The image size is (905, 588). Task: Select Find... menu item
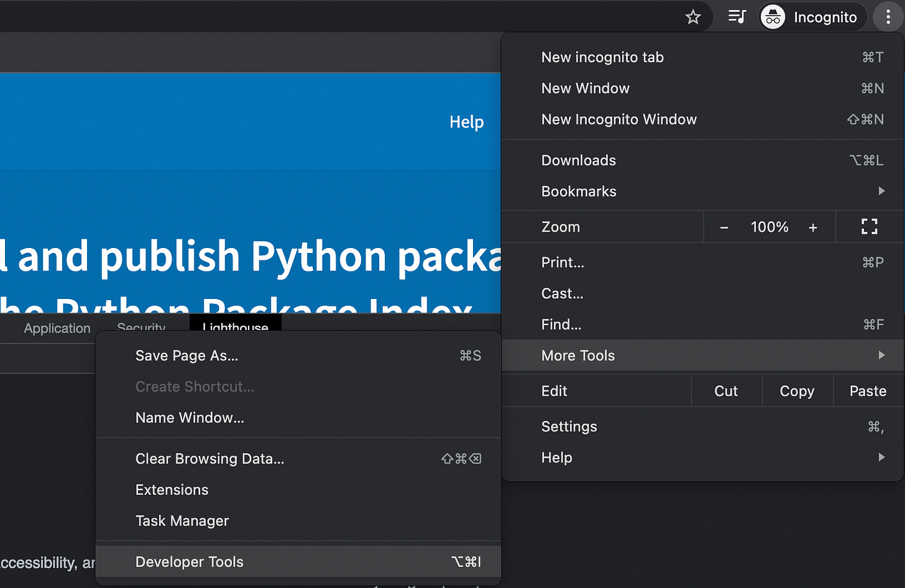pos(702,324)
